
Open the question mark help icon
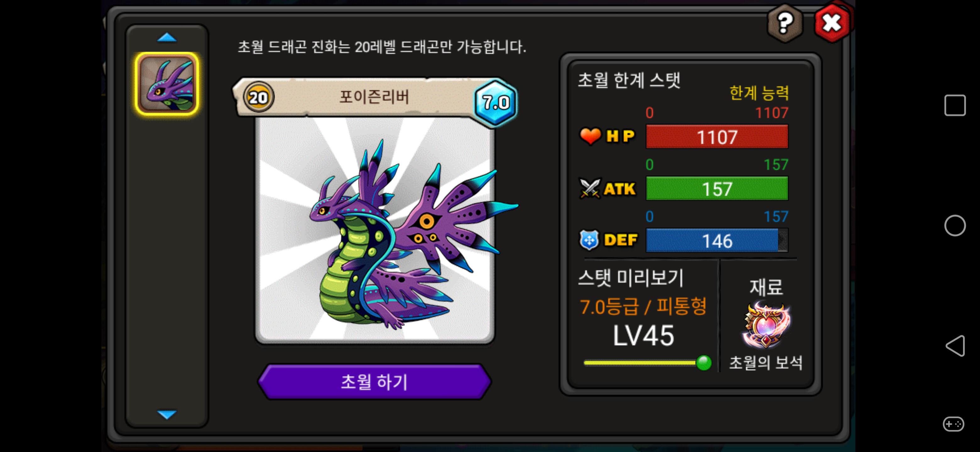point(785,24)
